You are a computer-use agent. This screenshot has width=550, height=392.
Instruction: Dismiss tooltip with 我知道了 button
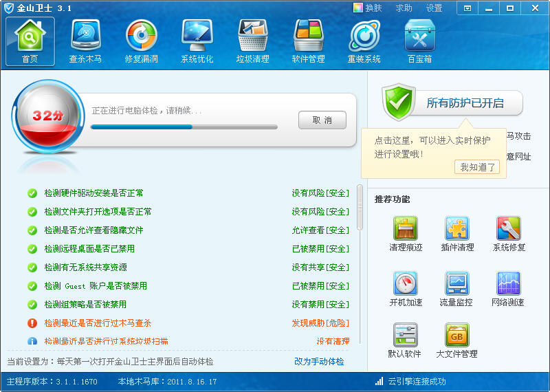pyautogui.click(x=476, y=167)
